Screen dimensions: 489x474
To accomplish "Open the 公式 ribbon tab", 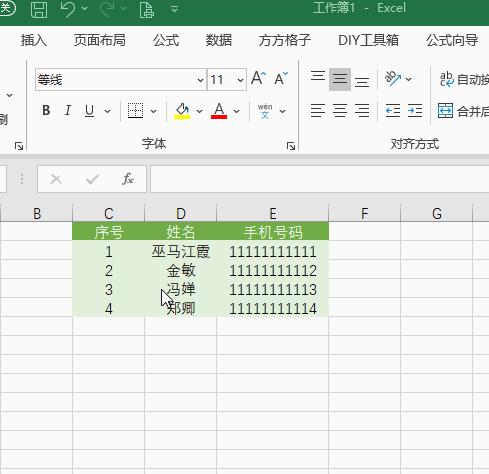I will pyautogui.click(x=166, y=40).
